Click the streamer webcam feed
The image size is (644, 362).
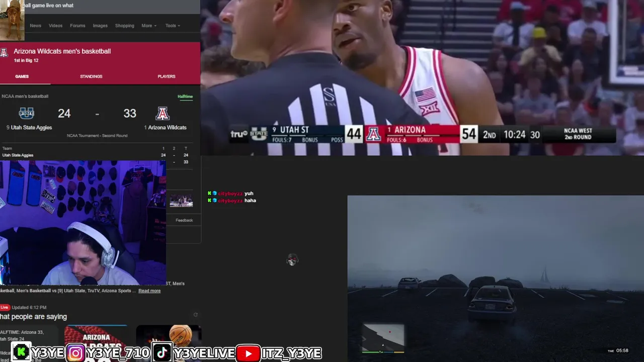(x=83, y=223)
